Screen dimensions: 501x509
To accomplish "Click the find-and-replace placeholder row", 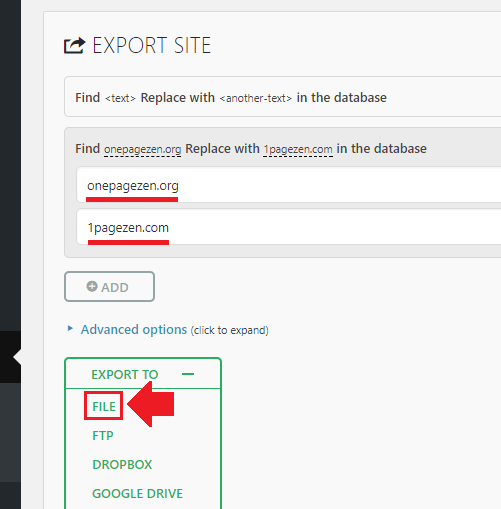I will click(283, 97).
